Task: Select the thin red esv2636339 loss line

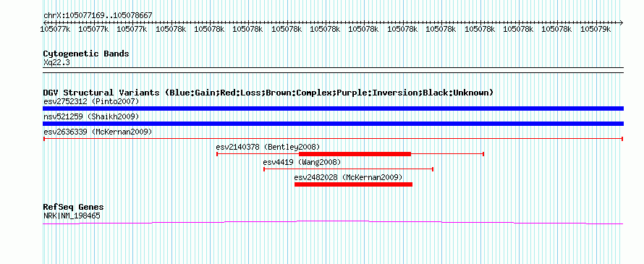Action: click(333, 139)
